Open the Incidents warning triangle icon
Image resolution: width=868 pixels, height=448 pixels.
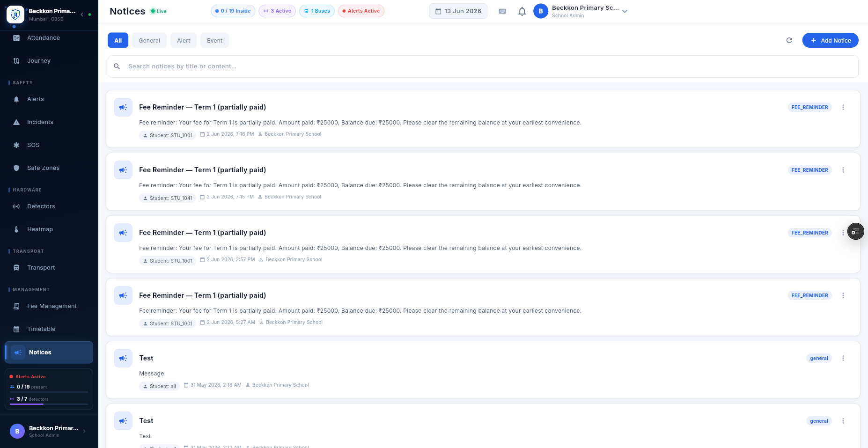tap(16, 122)
